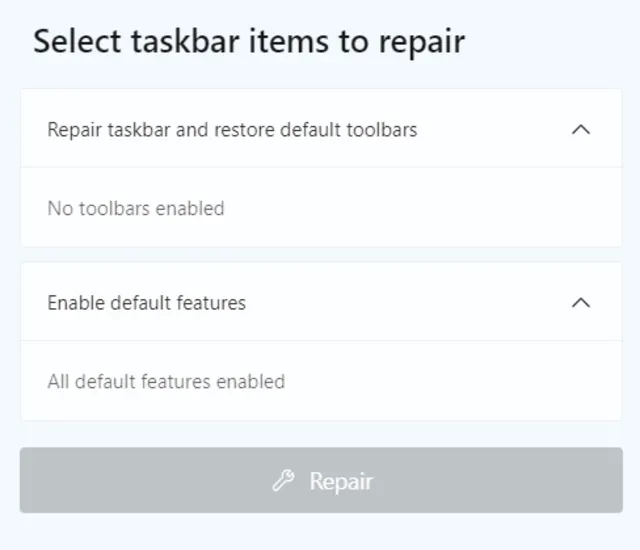640x550 pixels.
Task: Click the up arrow beside default toolbars header
Action: tap(580, 130)
